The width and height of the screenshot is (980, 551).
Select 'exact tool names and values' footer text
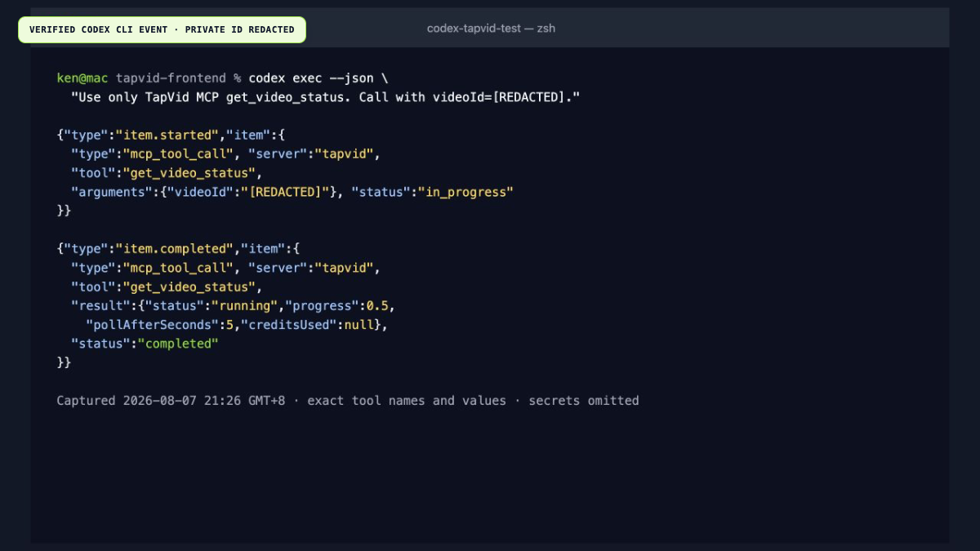tap(407, 401)
